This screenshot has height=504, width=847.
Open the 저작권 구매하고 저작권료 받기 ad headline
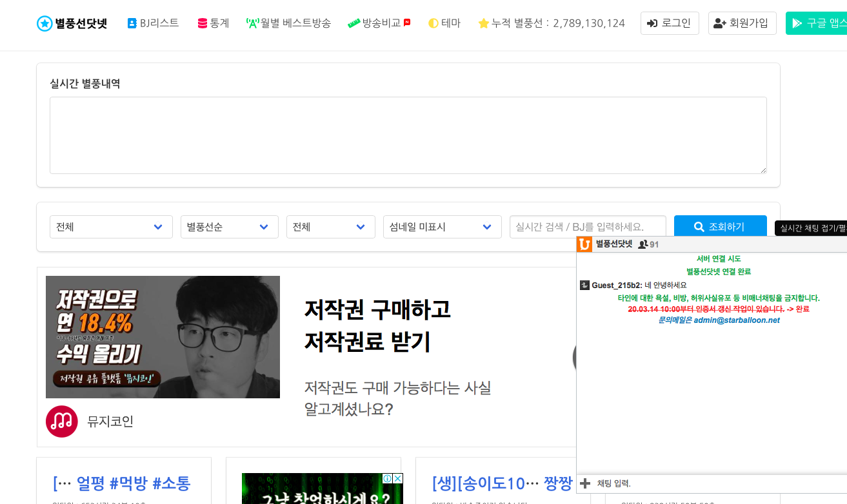pos(377,325)
